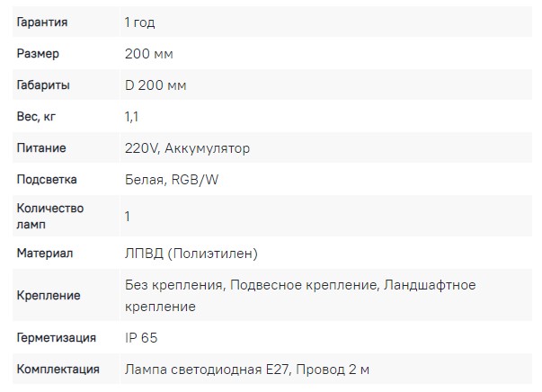Select the D 200 мм dimensions value
The height and width of the screenshot is (392, 542).
(x=155, y=85)
